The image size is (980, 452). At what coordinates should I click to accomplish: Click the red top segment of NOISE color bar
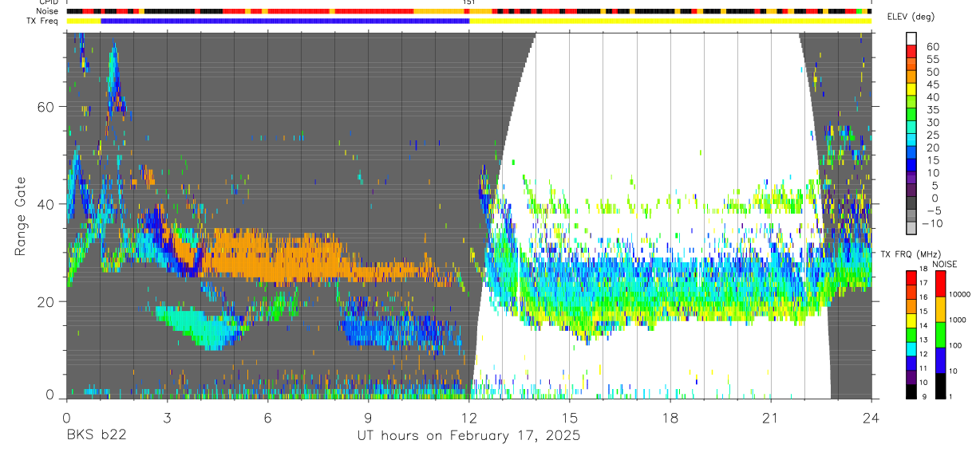941,283
